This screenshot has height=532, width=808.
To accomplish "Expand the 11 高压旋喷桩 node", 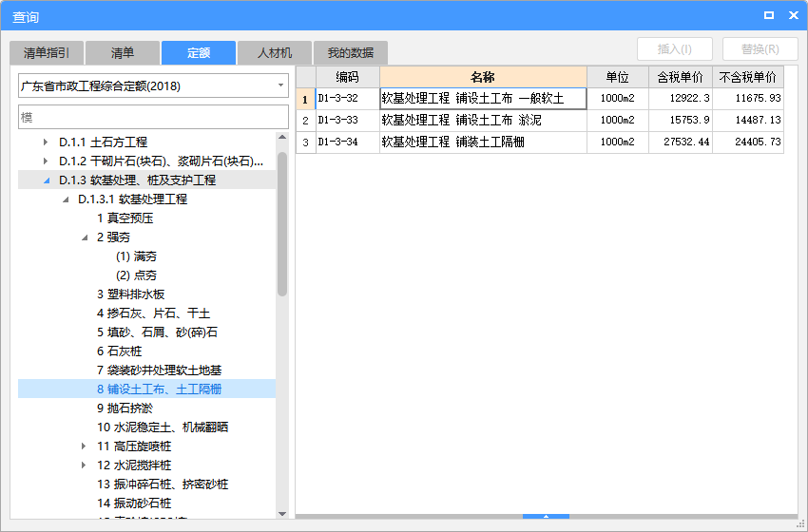I will pos(84,446).
